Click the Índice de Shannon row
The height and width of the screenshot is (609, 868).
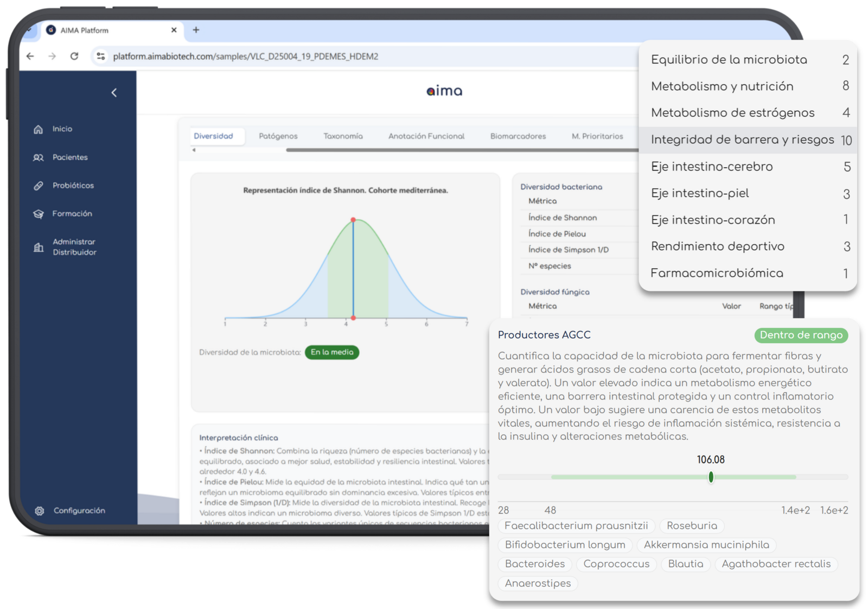point(579,218)
